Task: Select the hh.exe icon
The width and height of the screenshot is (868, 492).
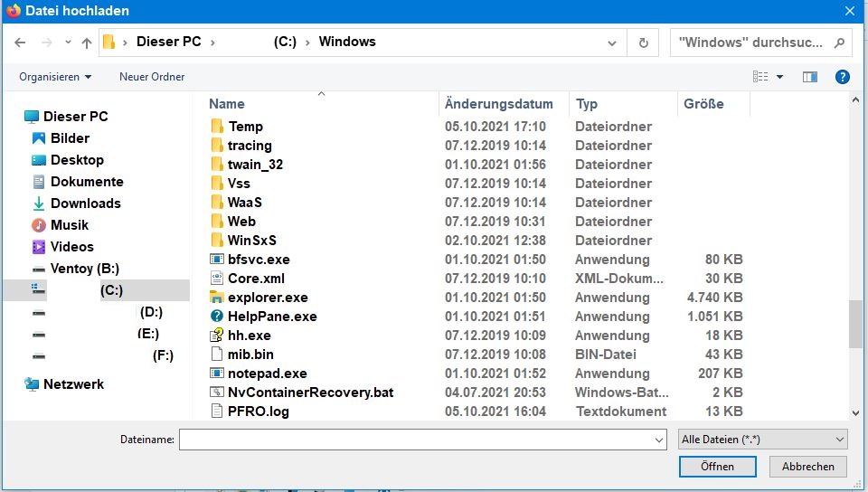Action: [x=217, y=335]
